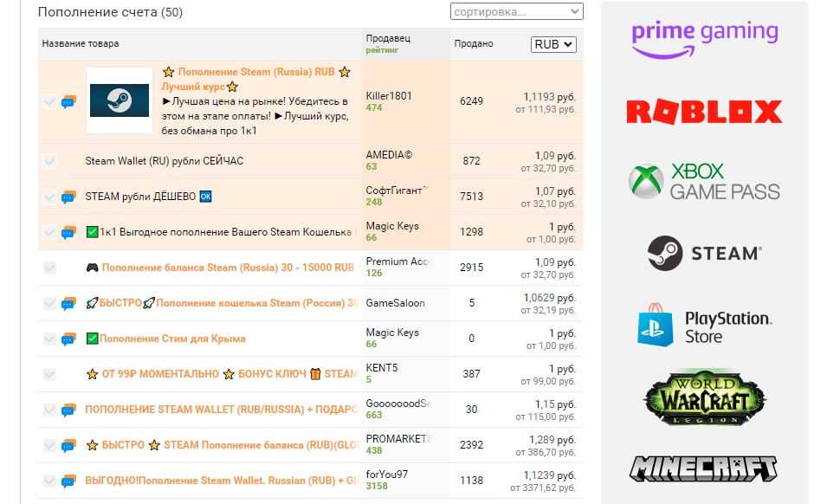This screenshot has height=504, width=827.
Task: Click the Название товара column header
Action: click(x=81, y=44)
